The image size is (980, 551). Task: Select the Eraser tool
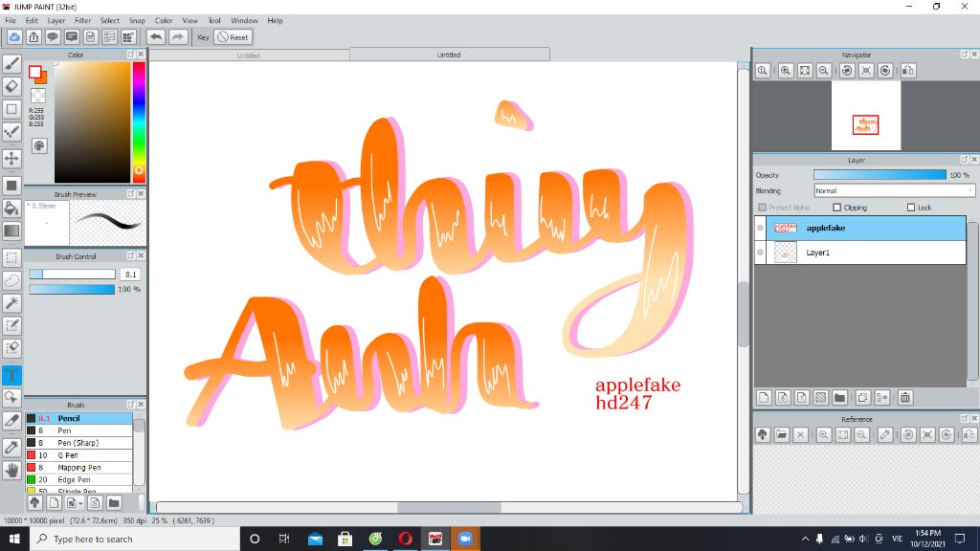tap(11, 86)
